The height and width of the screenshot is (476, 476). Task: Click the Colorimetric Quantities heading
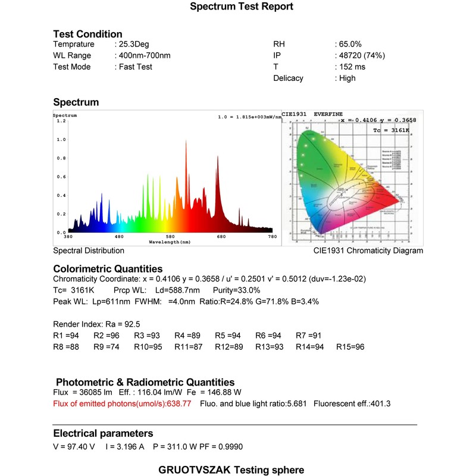click(x=108, y=269)
